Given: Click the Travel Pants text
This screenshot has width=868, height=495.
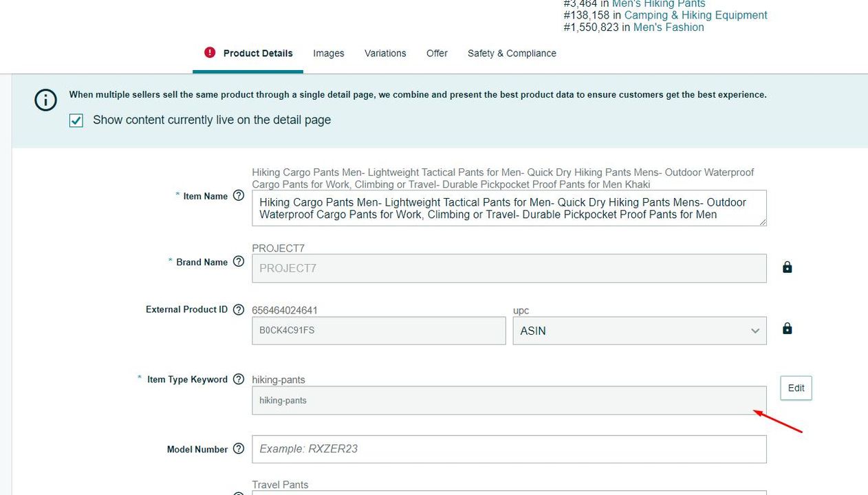Looking at the screenshot, I should point(280,485).
